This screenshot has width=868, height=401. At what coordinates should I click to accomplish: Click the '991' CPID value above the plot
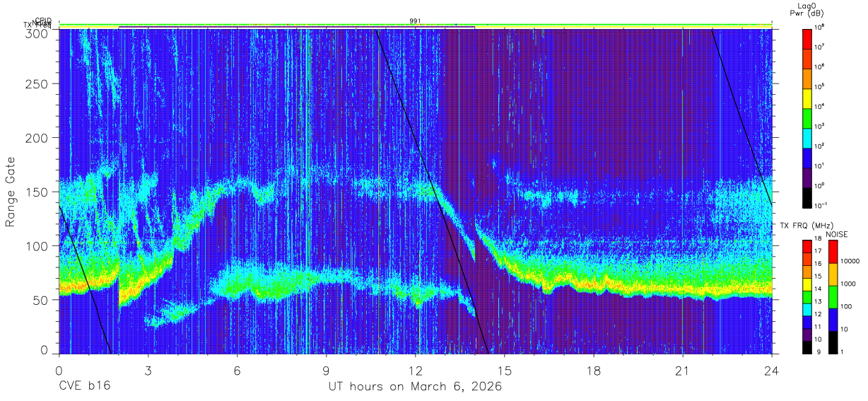click(416, 21)
